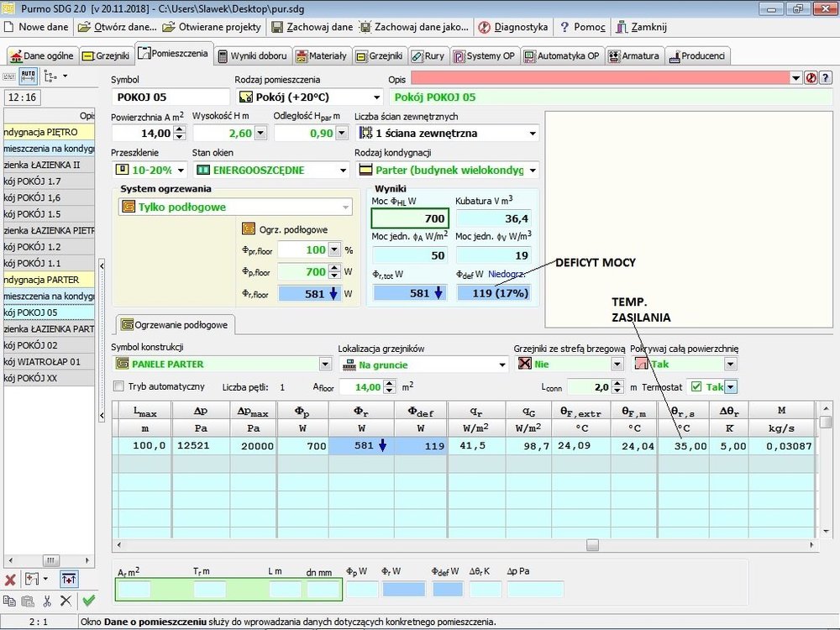The width and height of the screenshot is (840, 630).
Task: Click the question mark help icon beside Opis
Action: [824, 77]
